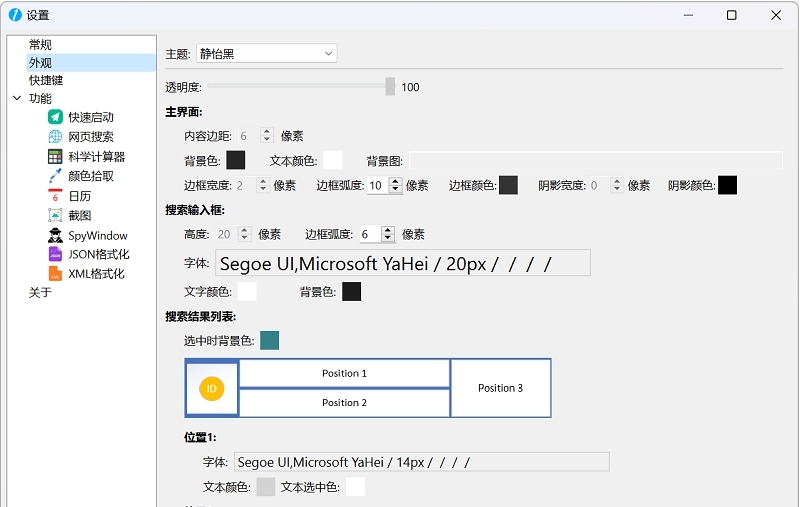Pick main interface 背景色 dark swatch

click(x=236, y=160)
